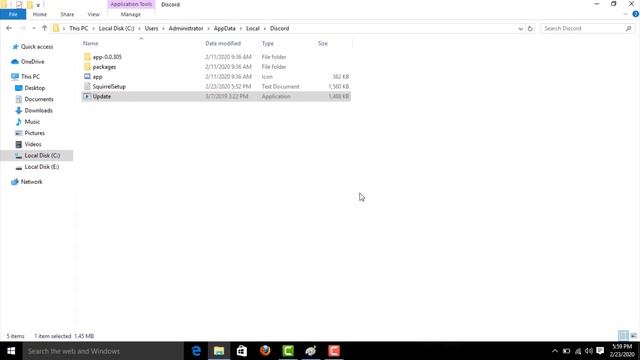Image resolution: width=640 pixels, height=360 pixels.
Task: Switch to large icons view layout
Action: pos(633,336)
